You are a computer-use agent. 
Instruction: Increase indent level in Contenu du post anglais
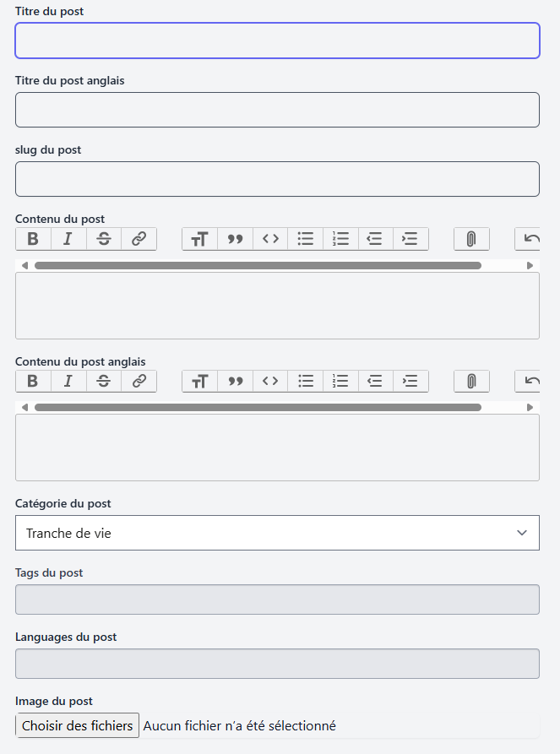(x=410, y=381)
